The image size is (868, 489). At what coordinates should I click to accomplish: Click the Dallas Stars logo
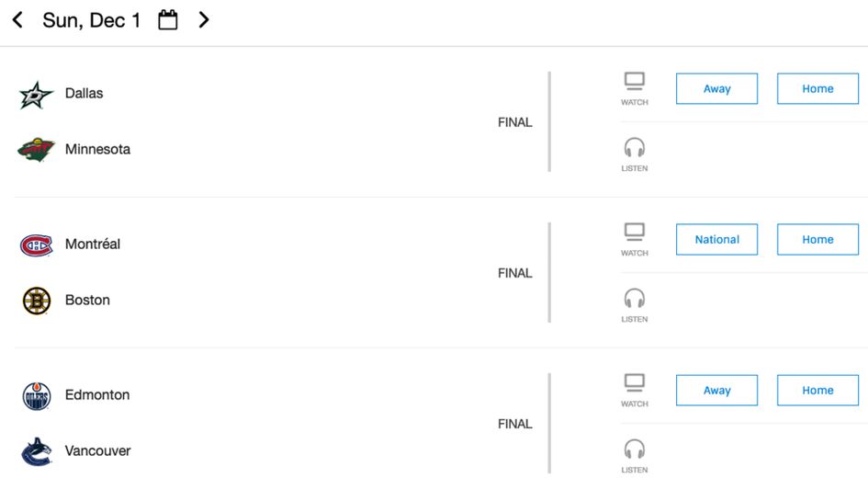click(x=37, y=94)
